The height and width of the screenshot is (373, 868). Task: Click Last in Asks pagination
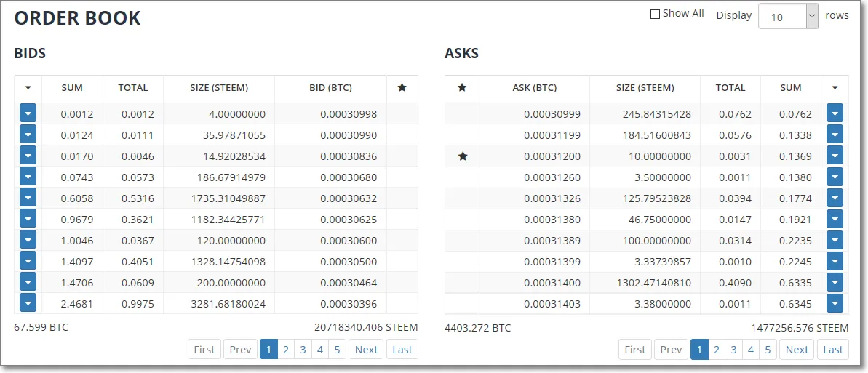point(833,350)
